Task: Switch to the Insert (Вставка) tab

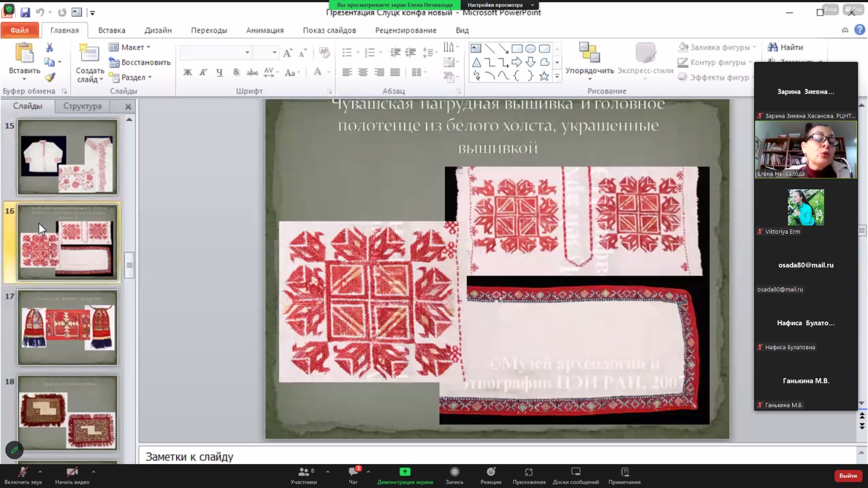Action: [x=112, y=30]
